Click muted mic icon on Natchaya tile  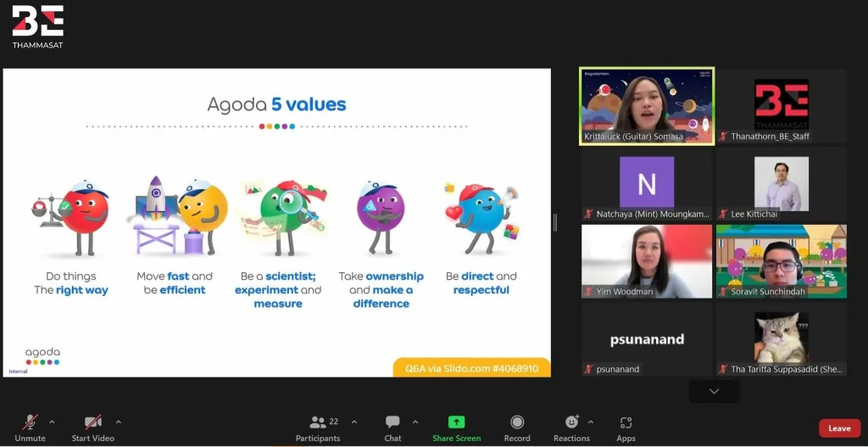[588, 214]
